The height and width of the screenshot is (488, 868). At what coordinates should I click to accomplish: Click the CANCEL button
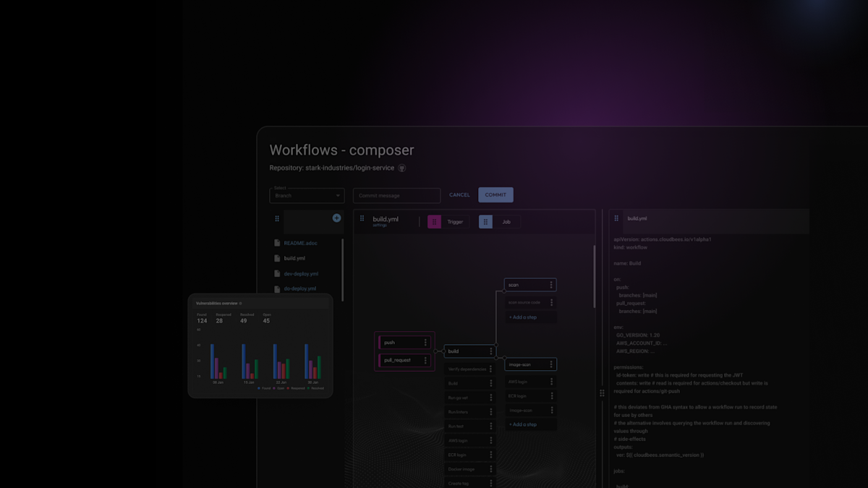tap(459, 195)
